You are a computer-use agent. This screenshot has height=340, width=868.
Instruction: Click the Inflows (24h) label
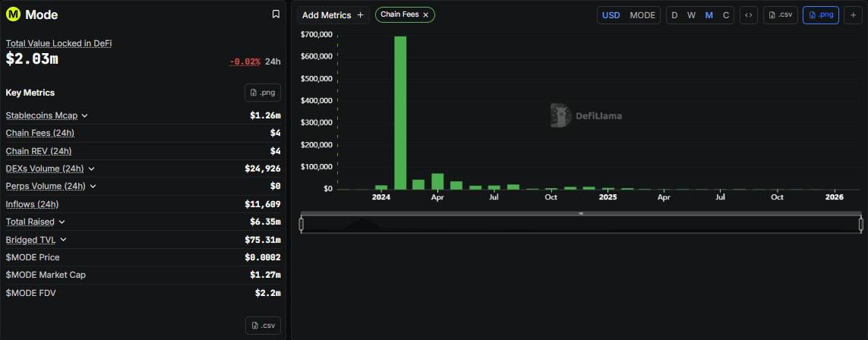click(x=32, y=204)
